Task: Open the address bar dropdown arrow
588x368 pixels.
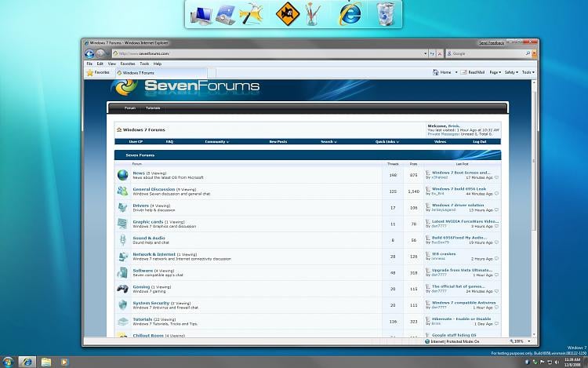Action: point(425,53)
